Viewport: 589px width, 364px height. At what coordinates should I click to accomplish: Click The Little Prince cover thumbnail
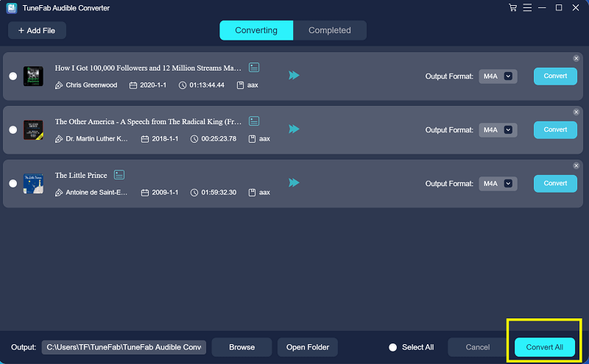(x=33, y=183)
